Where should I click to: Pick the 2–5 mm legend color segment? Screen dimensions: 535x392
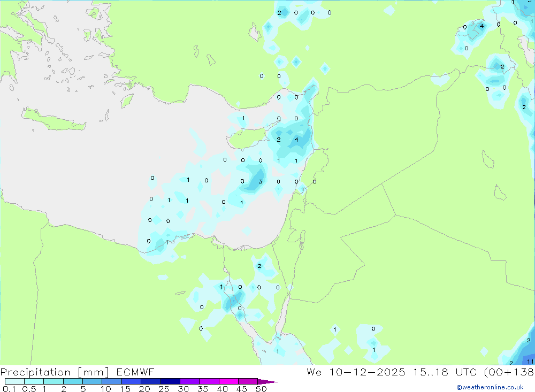coord(73,381)
